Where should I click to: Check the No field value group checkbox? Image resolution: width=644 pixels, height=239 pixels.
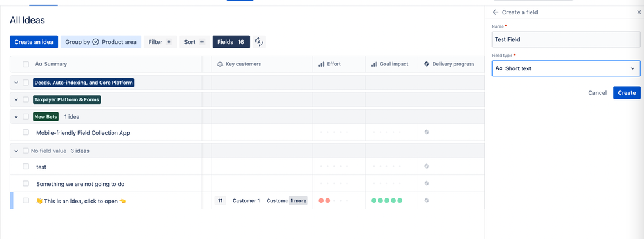(26, 151)
